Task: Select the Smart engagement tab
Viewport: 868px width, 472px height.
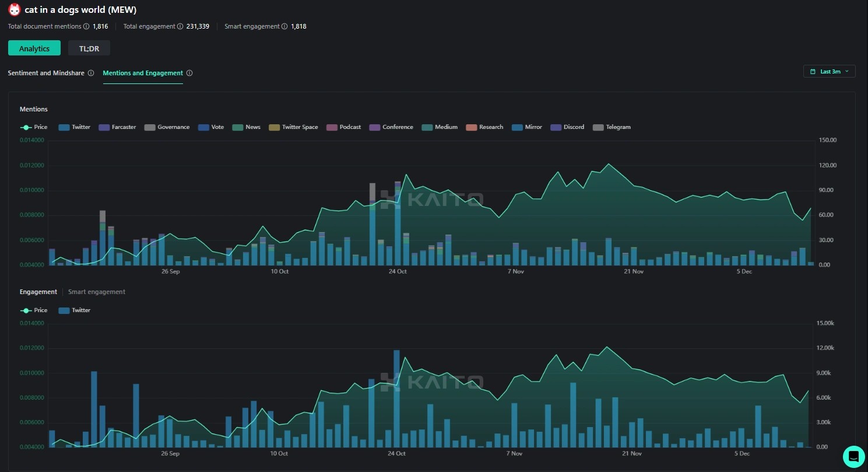Action: click(x=96, y=292)
